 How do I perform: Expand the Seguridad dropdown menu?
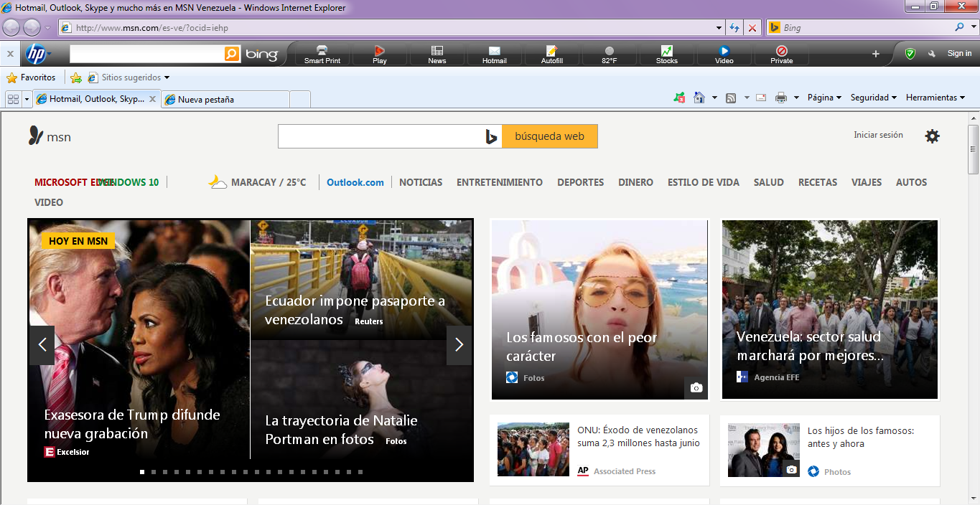874,98
